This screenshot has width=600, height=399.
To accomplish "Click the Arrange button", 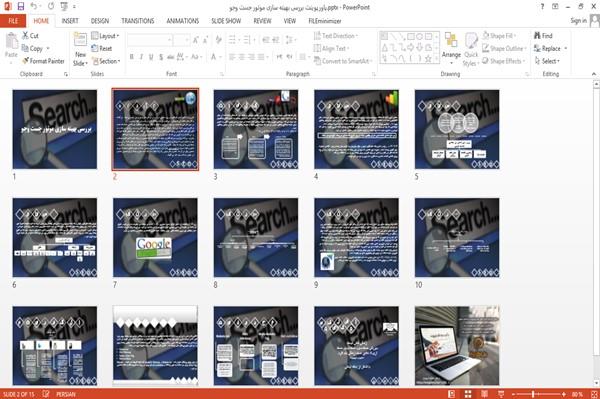I will click(451, 48).
